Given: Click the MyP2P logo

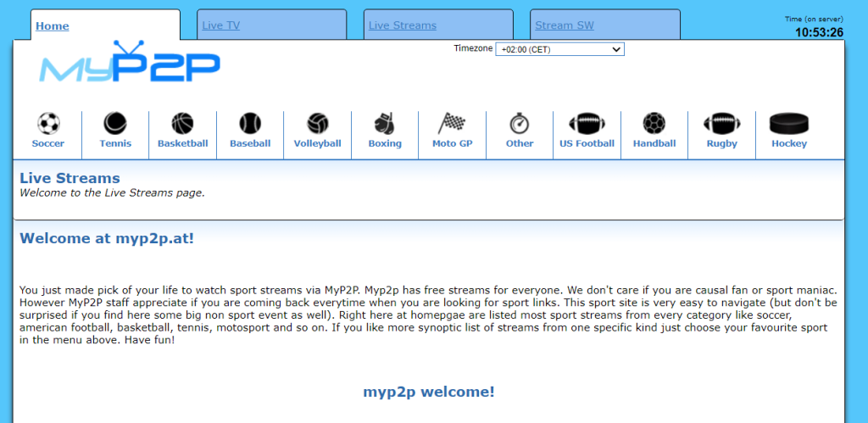Looking at the screenshot, I should pyautogui.click(x=130, y=62).
